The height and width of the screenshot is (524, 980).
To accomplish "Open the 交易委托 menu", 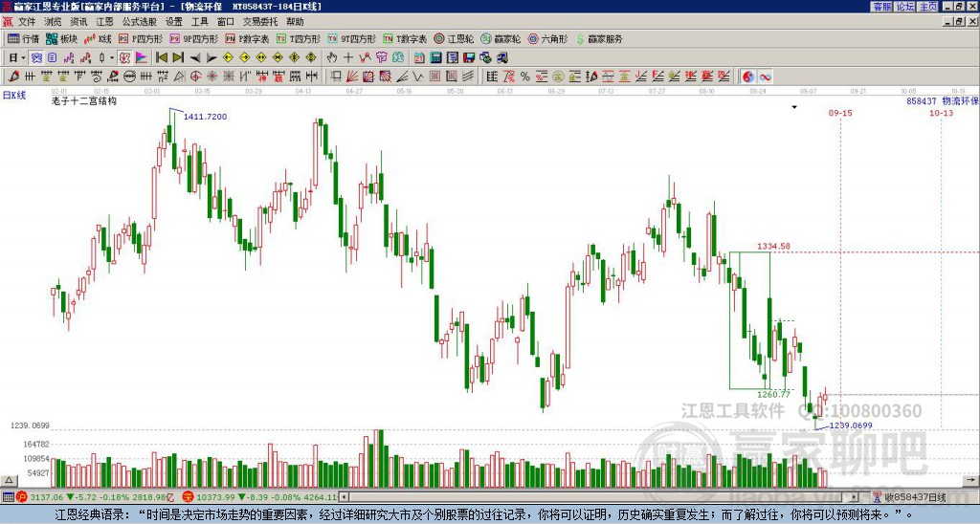I will (x=260, y=22).
